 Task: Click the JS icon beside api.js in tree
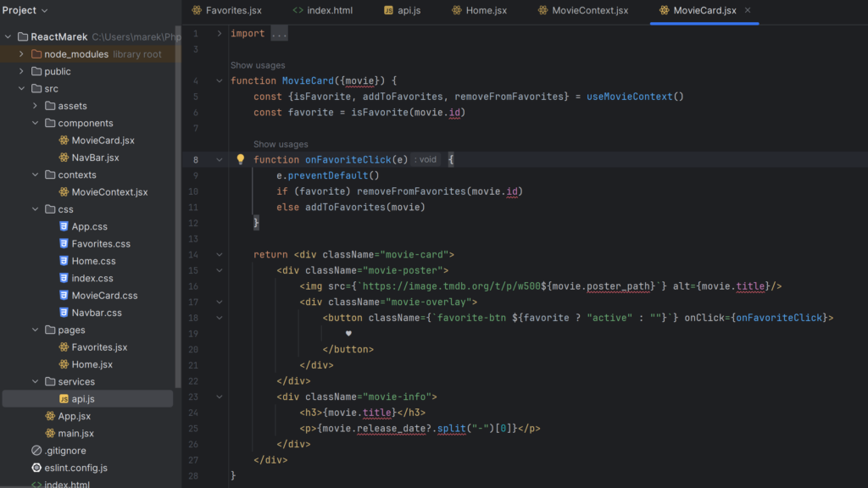[64, 399]
